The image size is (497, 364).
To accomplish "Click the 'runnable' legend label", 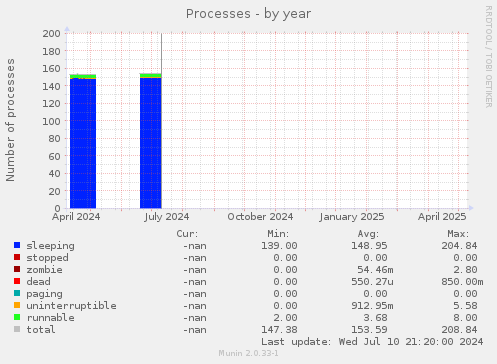I will pyautogui.click(x=50, y=318).
